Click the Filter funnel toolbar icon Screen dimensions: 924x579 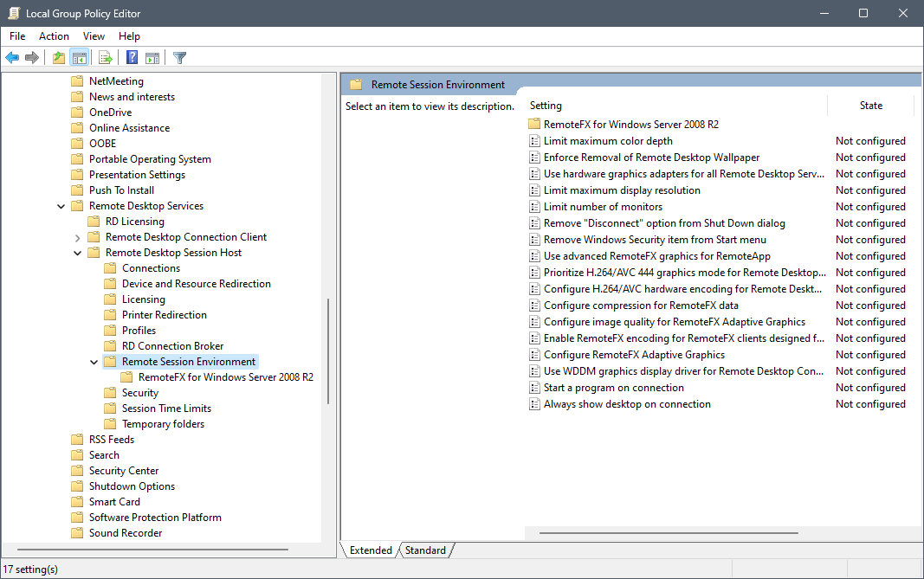(x=180, y=58)
